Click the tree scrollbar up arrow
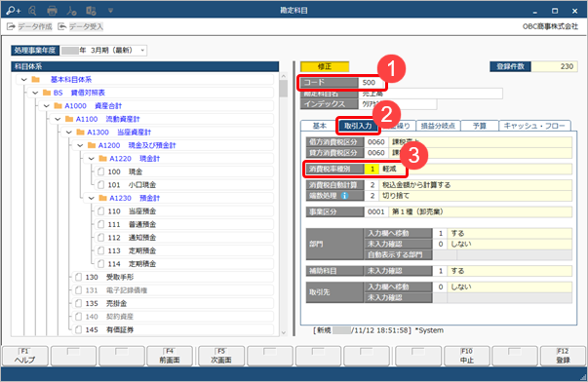This screenshot has height=382, width=588. click(284, 76)
